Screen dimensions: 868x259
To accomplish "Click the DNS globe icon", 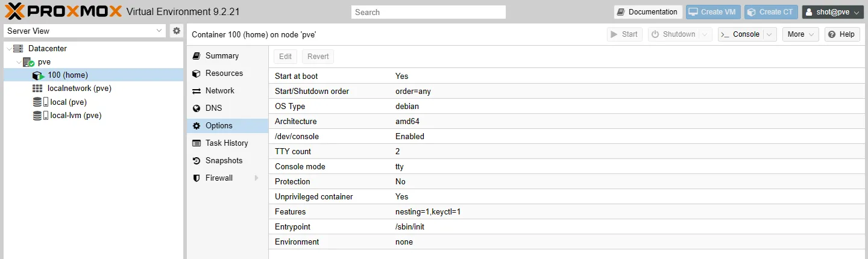I will (196, 108).
